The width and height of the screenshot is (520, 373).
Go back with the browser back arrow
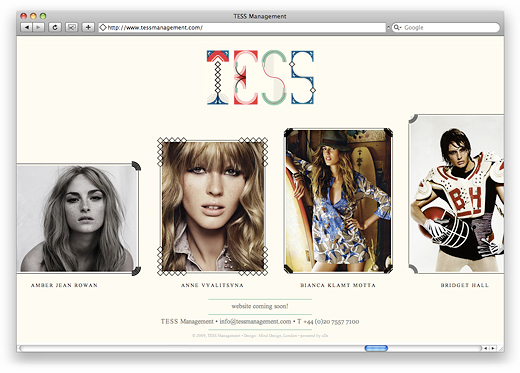coord(26,27)
